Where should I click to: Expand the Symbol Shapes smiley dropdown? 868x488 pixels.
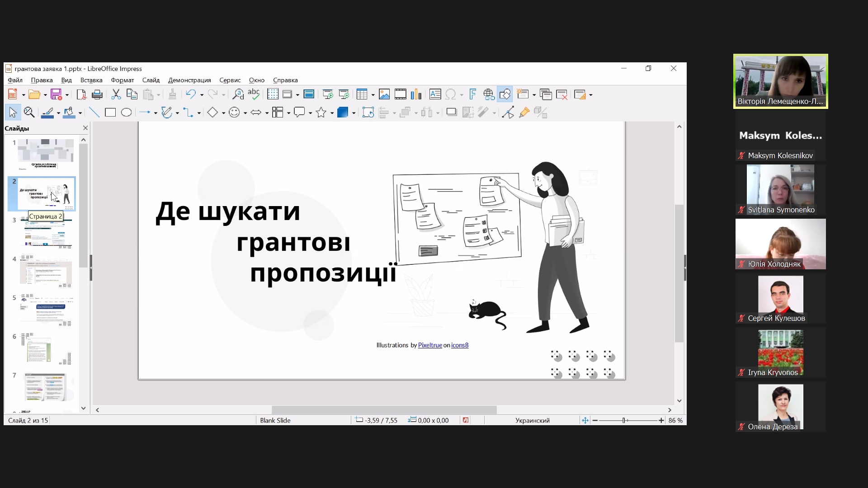coord(245,113)
